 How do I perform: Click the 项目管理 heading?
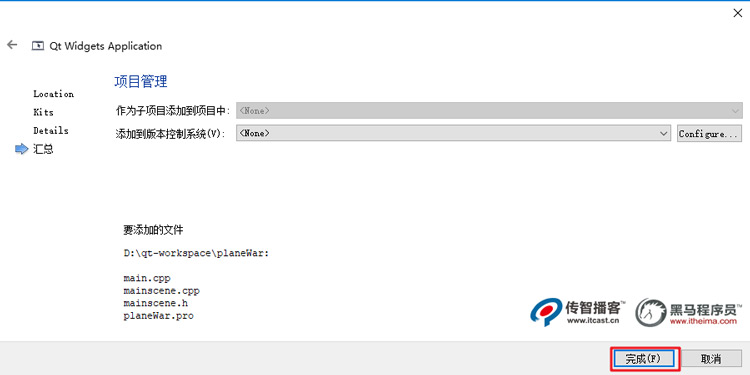click(x=141, y=81)
